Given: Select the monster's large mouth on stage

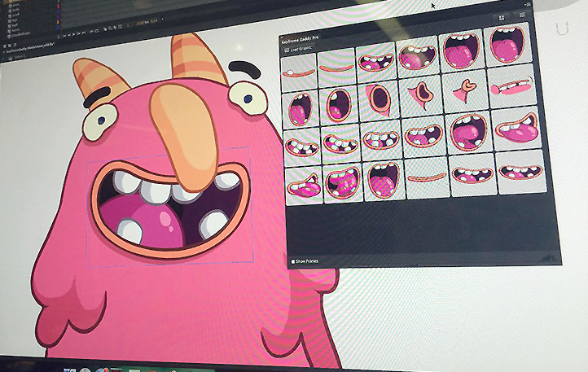Looking at the screenshot, I should [170, 211].
